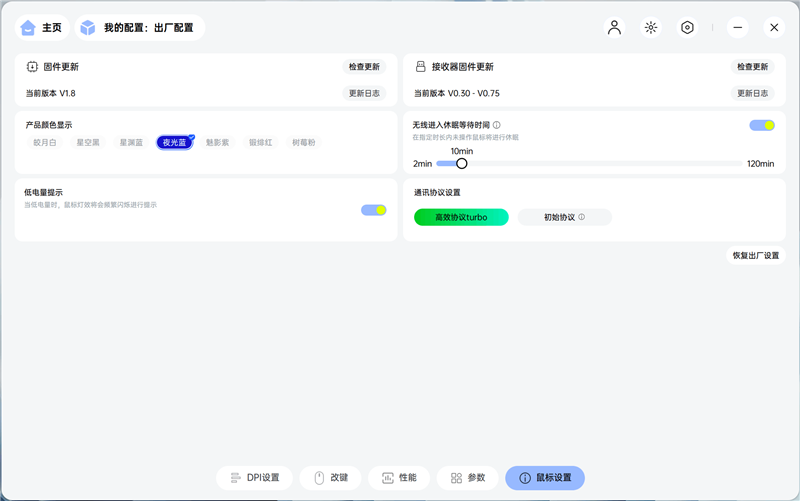Click 产品颜色显示 heading
Screen dimensions: 800x501
[49, 125]
